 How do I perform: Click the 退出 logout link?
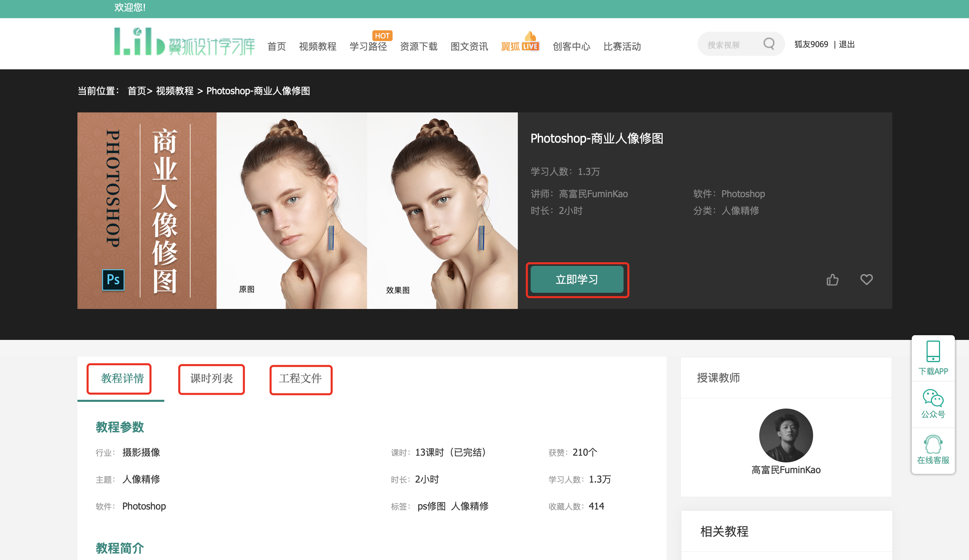(x=846, y=44)
